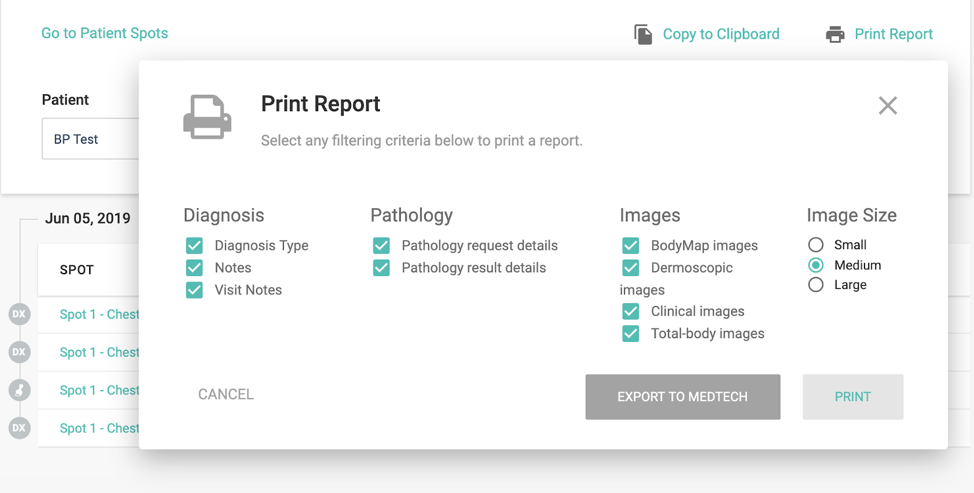Viewport: 974px width, 493px height.
Task: Close the Print Report dialog with X
Action: (x=887, y=106)
